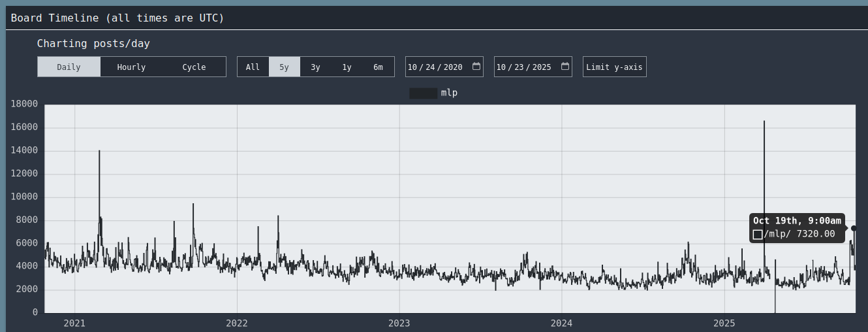Click the Oct 19th, 9:00am tooltip title
Viewport: 868px width, 332px height.
pos(797,221)
